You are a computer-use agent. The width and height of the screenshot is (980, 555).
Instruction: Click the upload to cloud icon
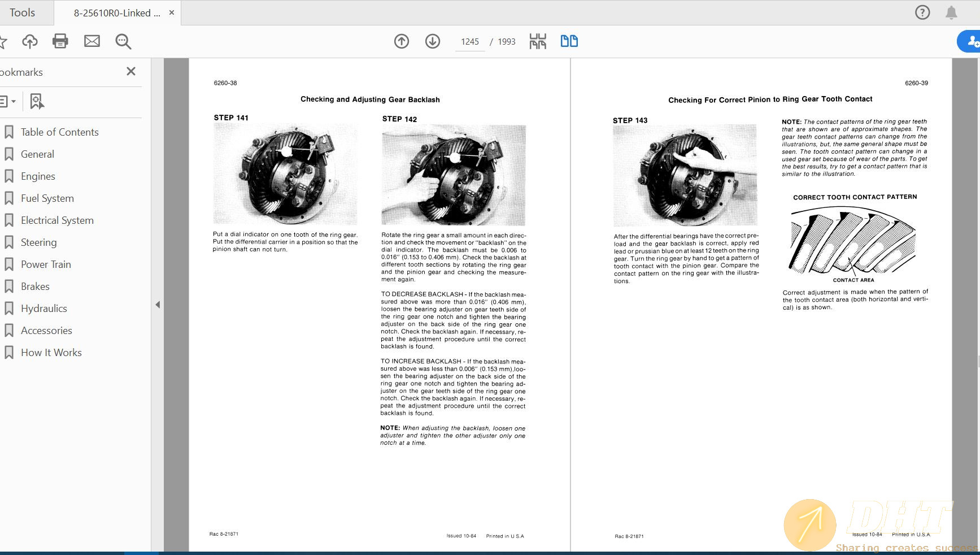pos(30,41)
